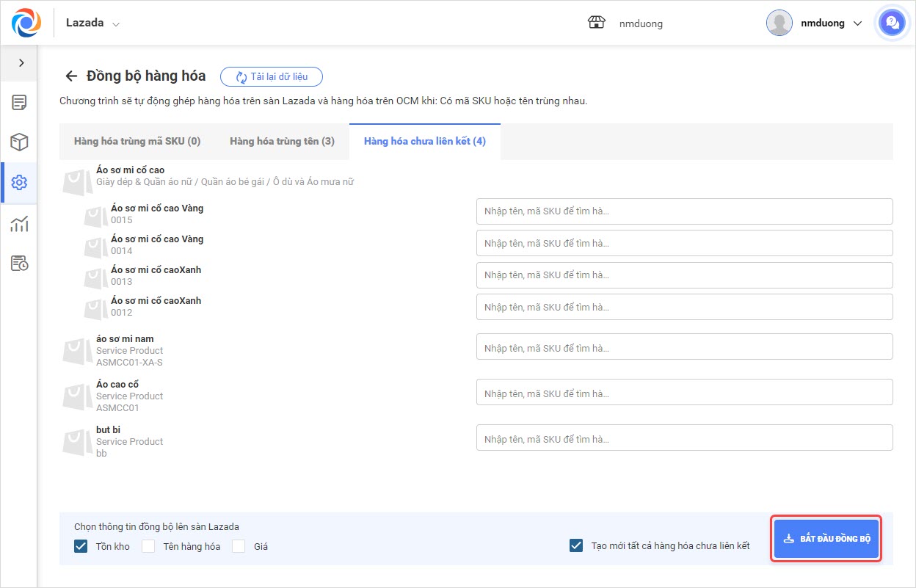The width and height of the screenshot is (916, 588).
Task: Click the store icon next to nmduong
Action: tap(596, 23)
